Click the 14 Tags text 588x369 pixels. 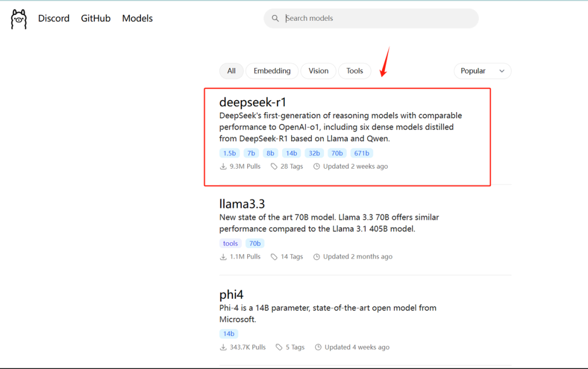(292, 256)
